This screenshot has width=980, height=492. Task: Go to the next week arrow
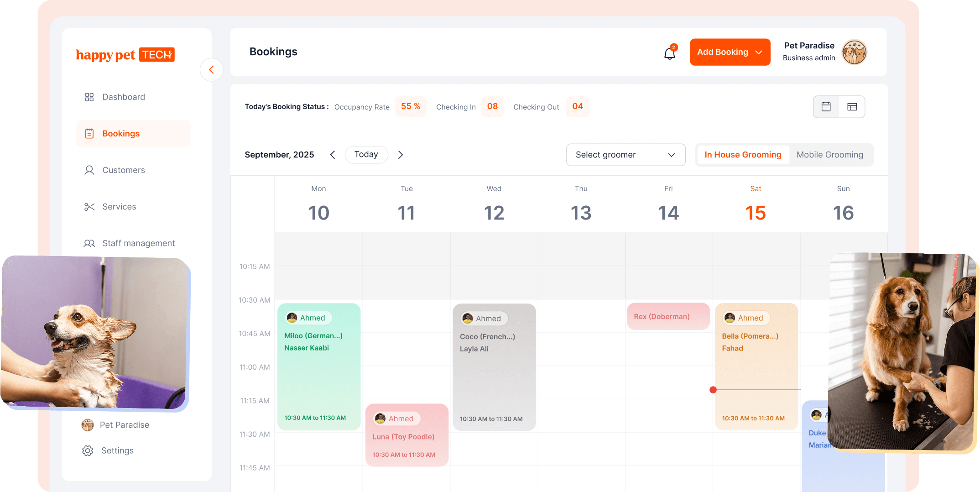click(400, 155)
